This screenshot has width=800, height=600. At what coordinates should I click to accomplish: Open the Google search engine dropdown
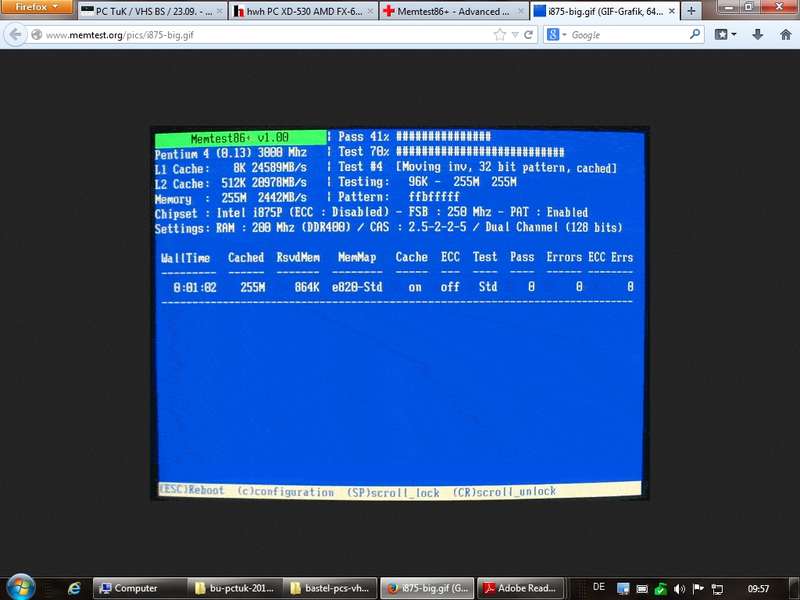tap(556, 35)
